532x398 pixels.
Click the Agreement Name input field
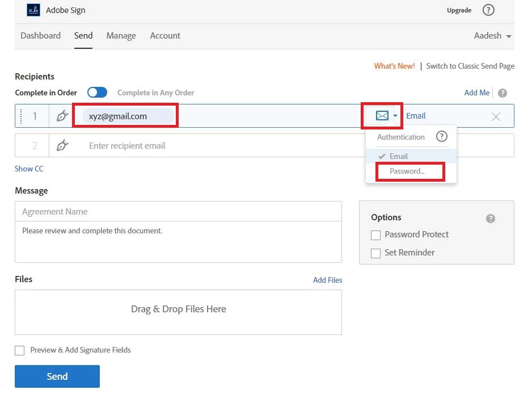(178, 212)
